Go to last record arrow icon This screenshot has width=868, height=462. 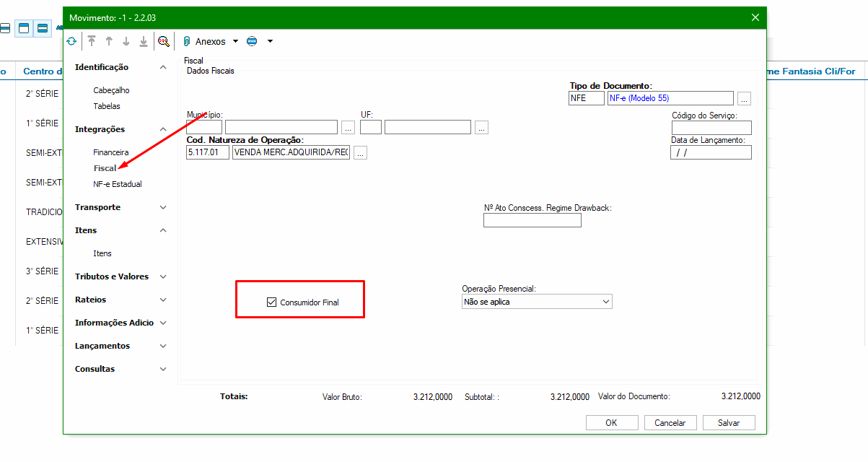(x=144, y=41)
